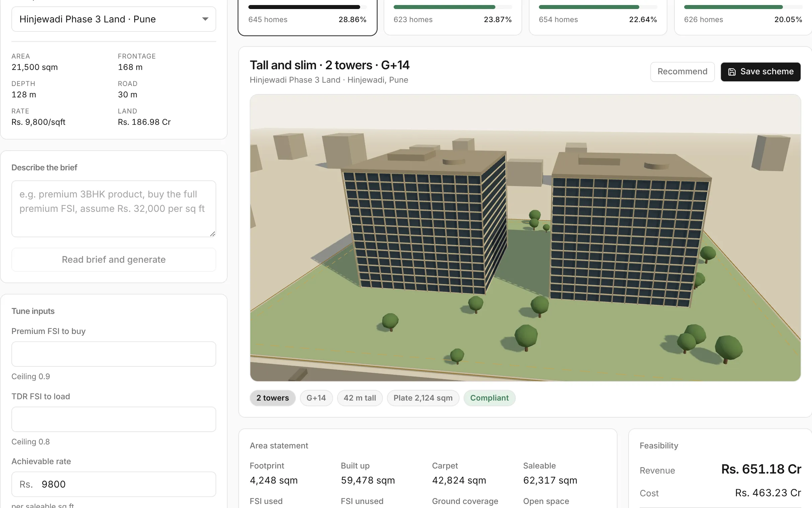Click the Recommend button

coord(682,72)
